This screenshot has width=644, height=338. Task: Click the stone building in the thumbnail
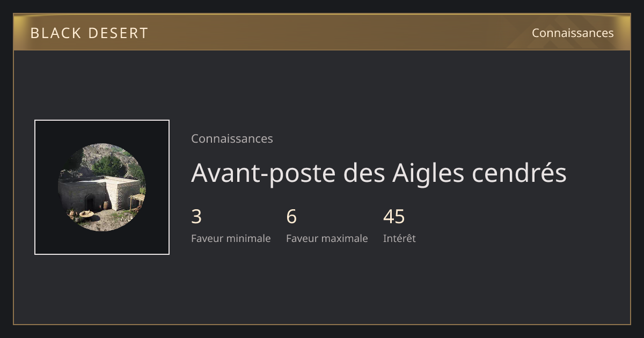pyautogui.click(x=99, y=192)
